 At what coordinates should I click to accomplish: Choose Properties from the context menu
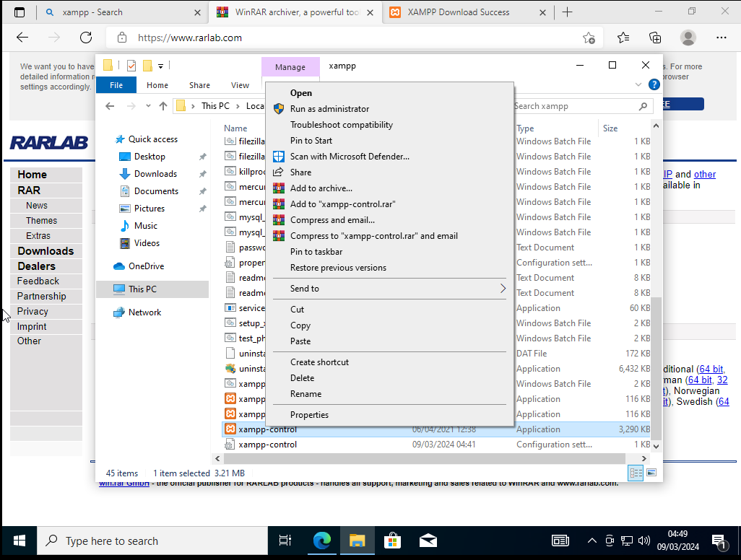(x=309, y=415)
